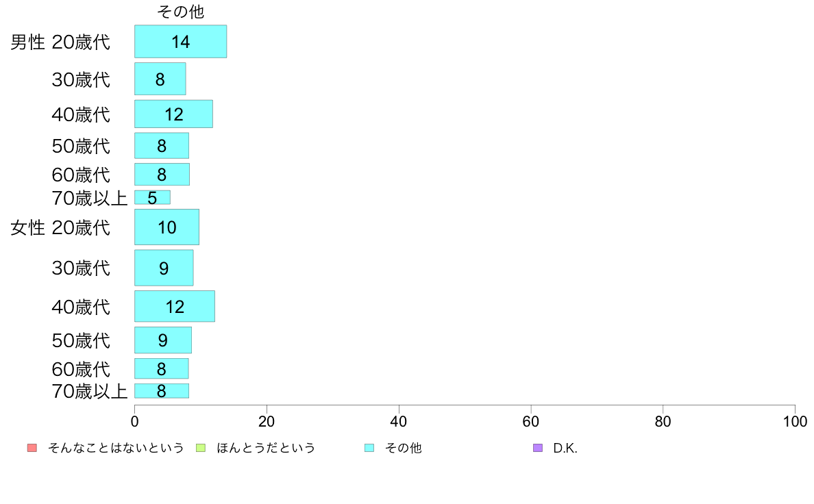Click the cyan その他 legend swatch
Viewport: 814px width, 504px height.
click(369, 448)
